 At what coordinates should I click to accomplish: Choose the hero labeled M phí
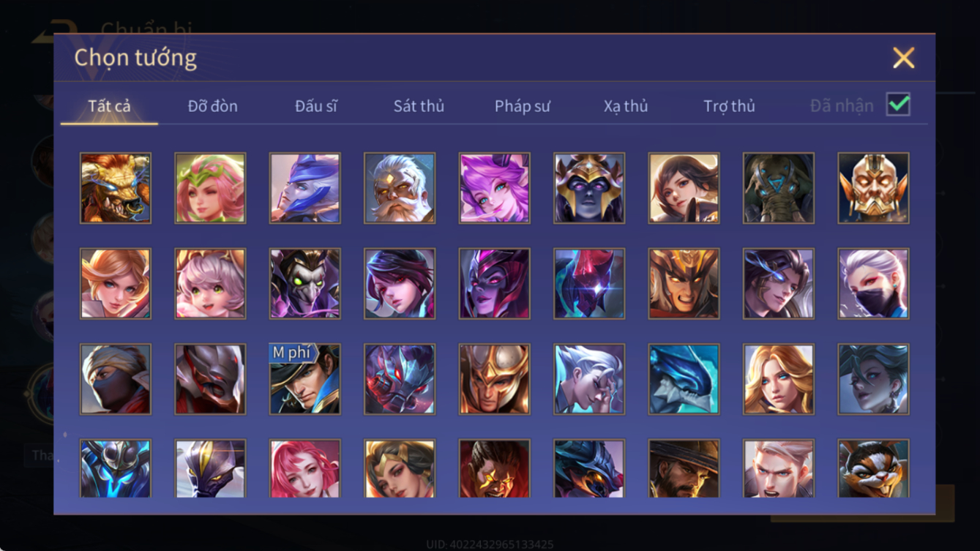[304, 379]
